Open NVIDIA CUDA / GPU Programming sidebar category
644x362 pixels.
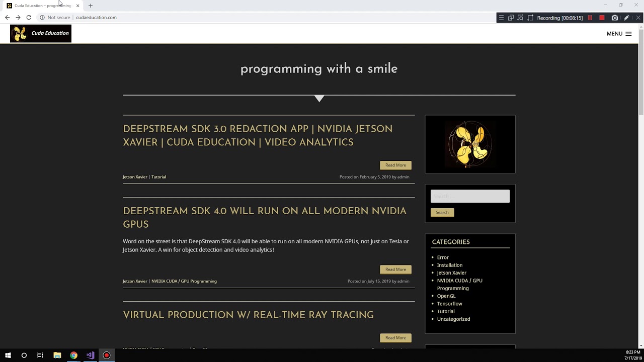click(x=460, y=285)
